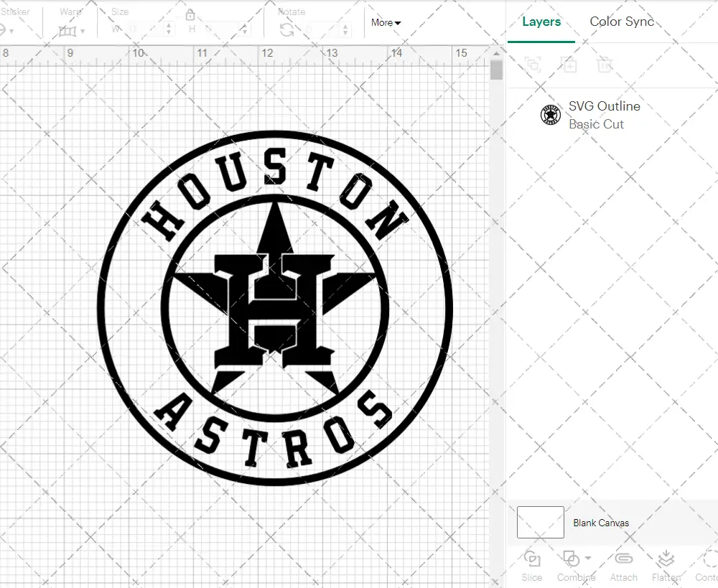Viewport: 718px width, 588px height.
Task: Click the Basic Cut operation label
Action: (x=596, y=124)
